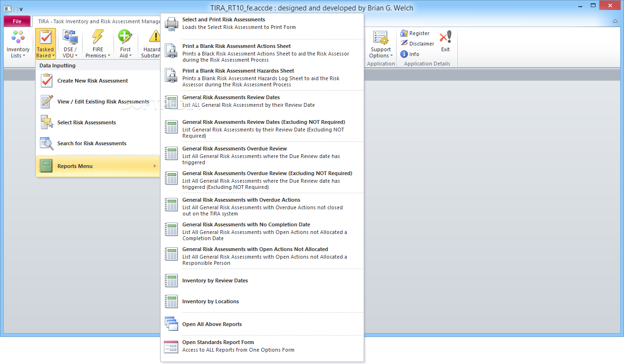Click the Disclaimer text label
The width and height of the screenshot is (624, 364).
[422, 44]
